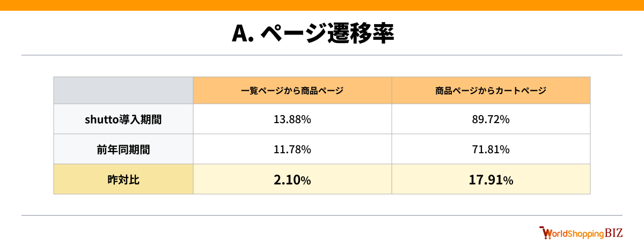Image resolution: width=644 pixels, height=250 pixels.
Task: Click the 17.91% difference cell
Action: pyautogui.click(x=491, y=179)
